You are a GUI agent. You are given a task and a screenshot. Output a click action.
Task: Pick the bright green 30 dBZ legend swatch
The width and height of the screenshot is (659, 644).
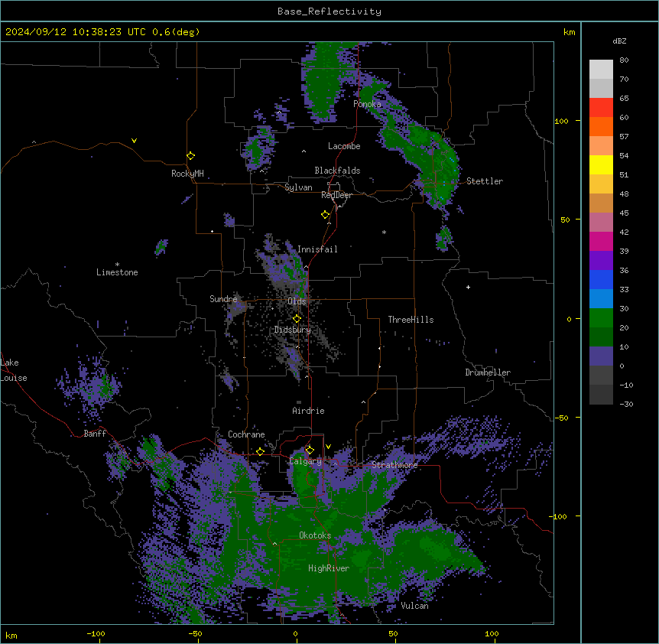pos(601,318)
